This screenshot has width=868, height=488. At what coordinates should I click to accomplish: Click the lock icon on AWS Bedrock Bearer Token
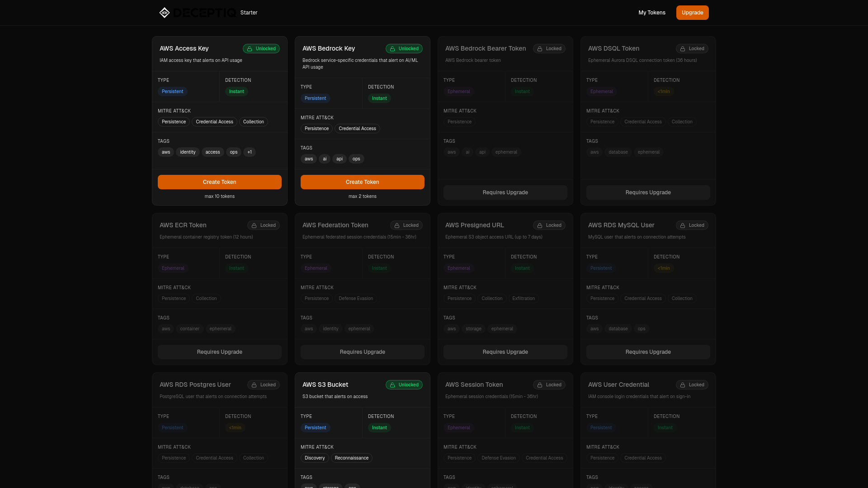coord(540,49)
